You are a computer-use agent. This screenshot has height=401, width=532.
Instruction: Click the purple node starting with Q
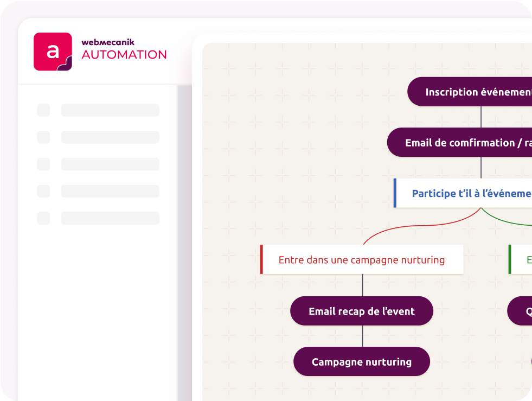pyautogui.click(x=522, y=311)
